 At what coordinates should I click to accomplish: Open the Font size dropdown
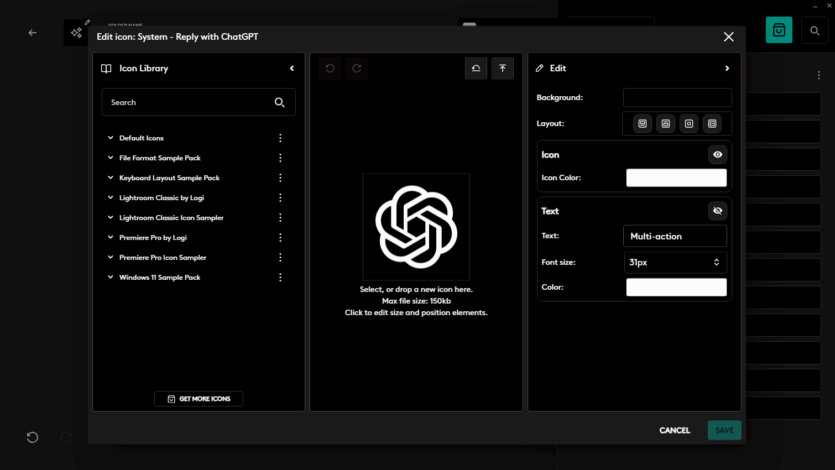click(675, 262)
